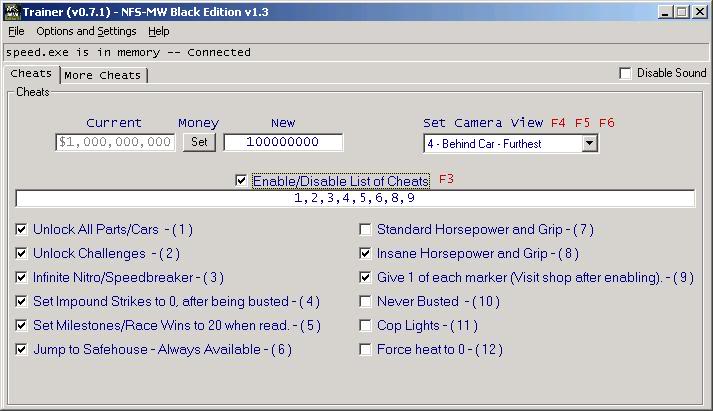Open Options and Settings menu
Image resolution: width=713 pixels, height=411 pixels.
click(x=86, y=31)
